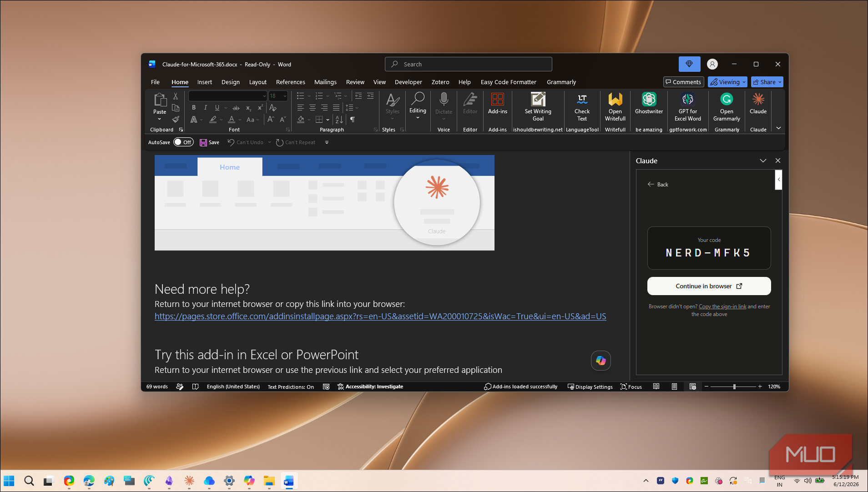Open Ghostwriter add-in

pos(649,104)
